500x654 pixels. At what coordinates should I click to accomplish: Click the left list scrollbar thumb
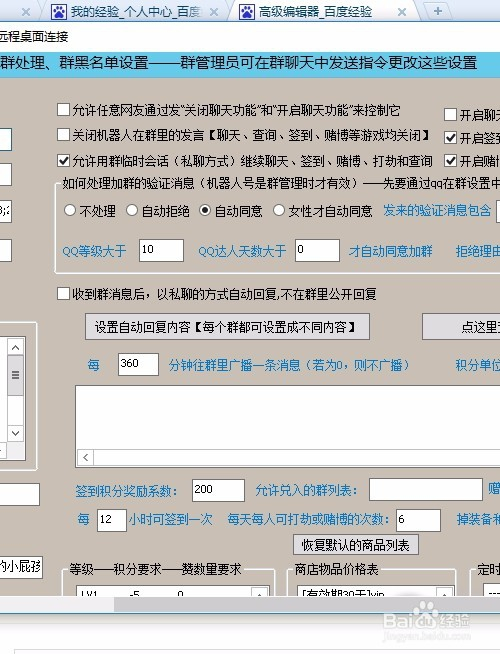[x=16, y=375]
